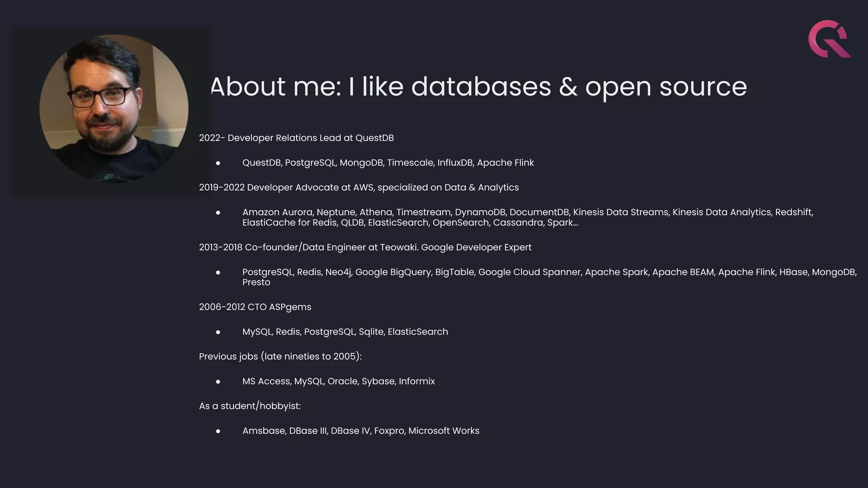Click the slide title "About me: I like databases & open source"

479,87
